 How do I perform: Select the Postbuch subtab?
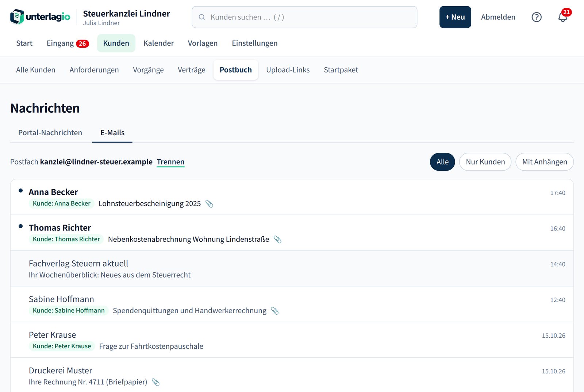[x=236, y=70]
